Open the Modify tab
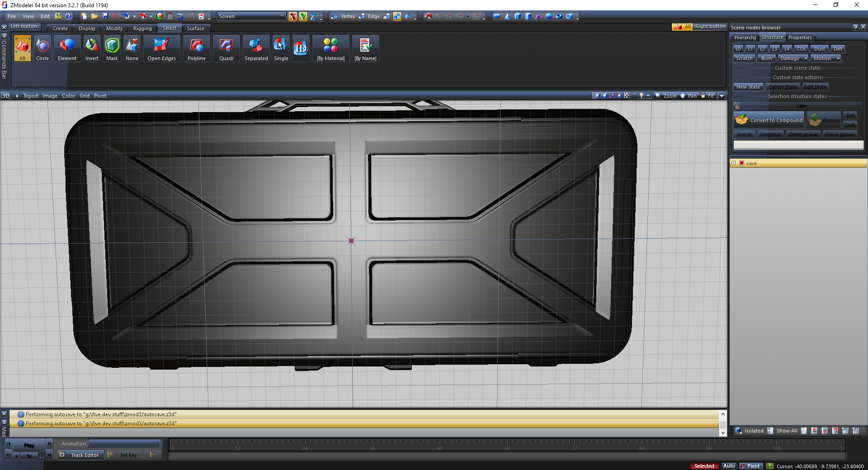The image size is (868, 470). tap(114, 28)
